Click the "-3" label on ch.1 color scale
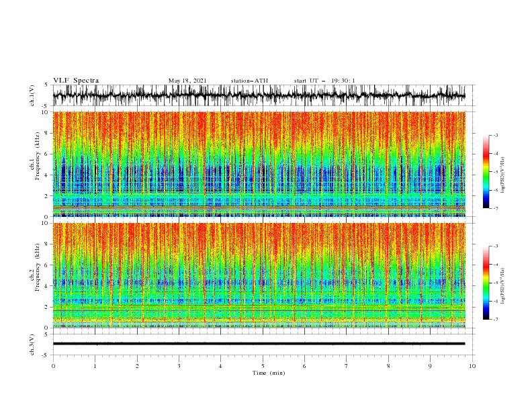Screen dimensions: 532x411 tap(496, 135)
